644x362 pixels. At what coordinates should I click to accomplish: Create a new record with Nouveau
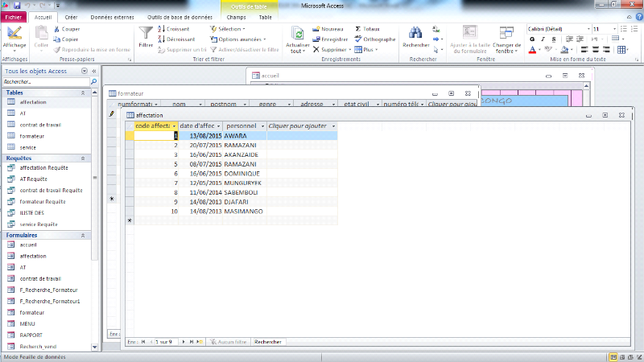click(x=328, y=29)
